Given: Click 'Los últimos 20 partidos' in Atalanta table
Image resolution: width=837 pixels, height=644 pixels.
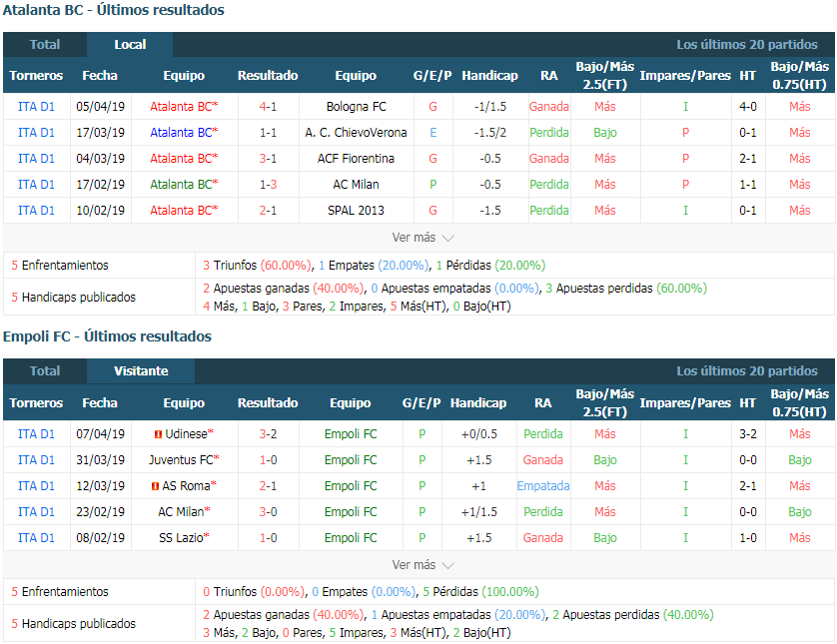Looking at the screenshot, I should click(x=747, y=44).
